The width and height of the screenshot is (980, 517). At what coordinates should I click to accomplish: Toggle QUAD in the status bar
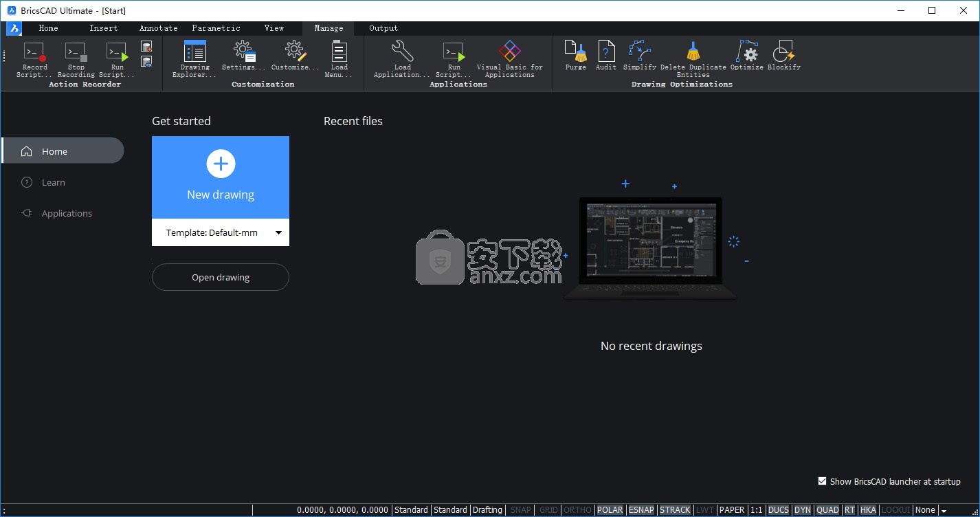coord(827,510)
